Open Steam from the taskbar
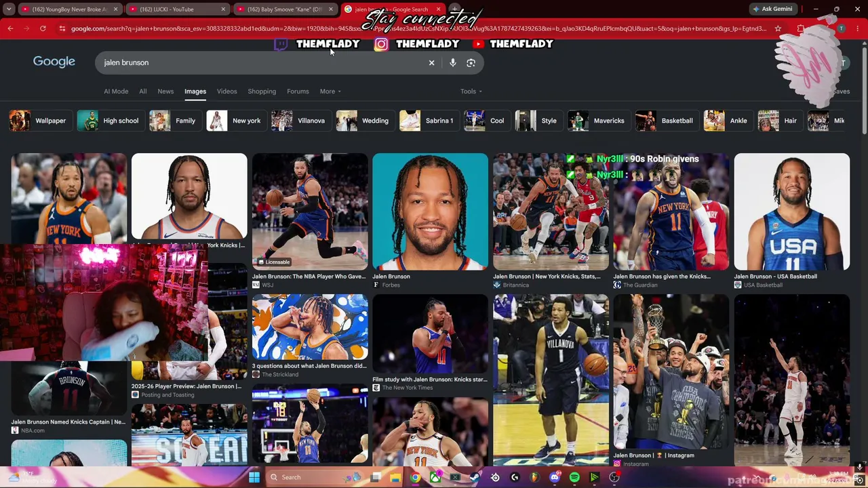Viewport: 868px width, 488px height. point(475,477)
